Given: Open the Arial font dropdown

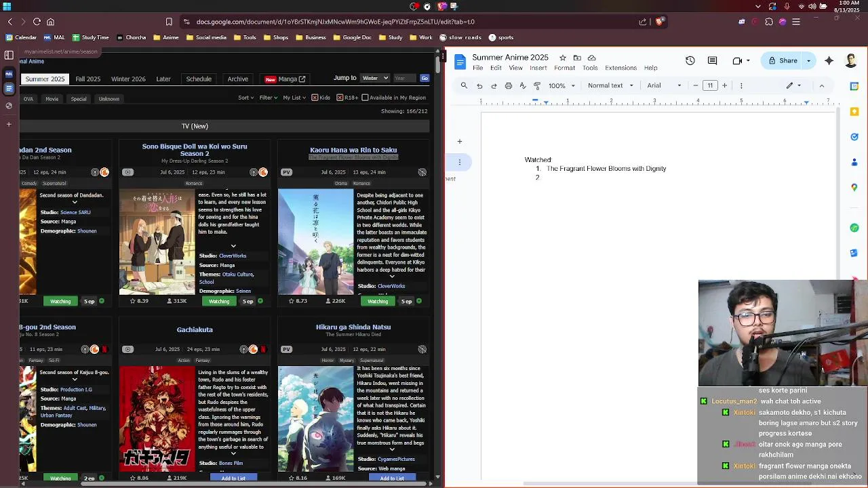Looking at the screenshot, I should pos(664,85).
